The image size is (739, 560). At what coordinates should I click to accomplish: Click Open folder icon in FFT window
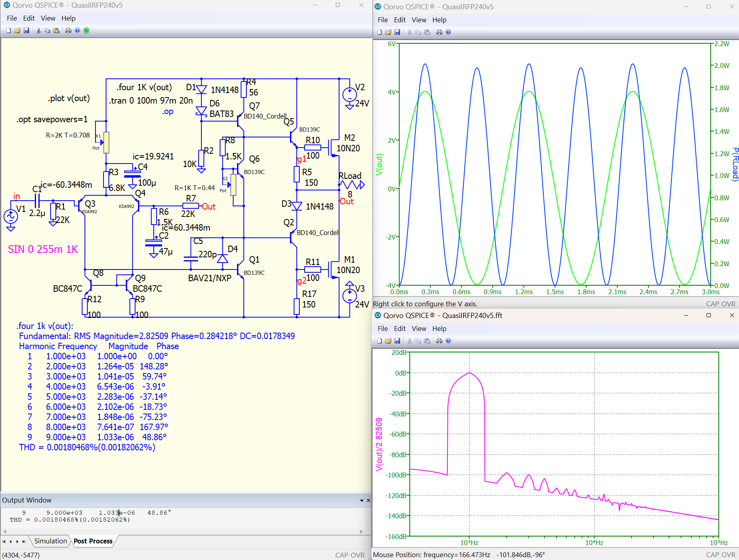pyautogui.click(x=388, y=341)
